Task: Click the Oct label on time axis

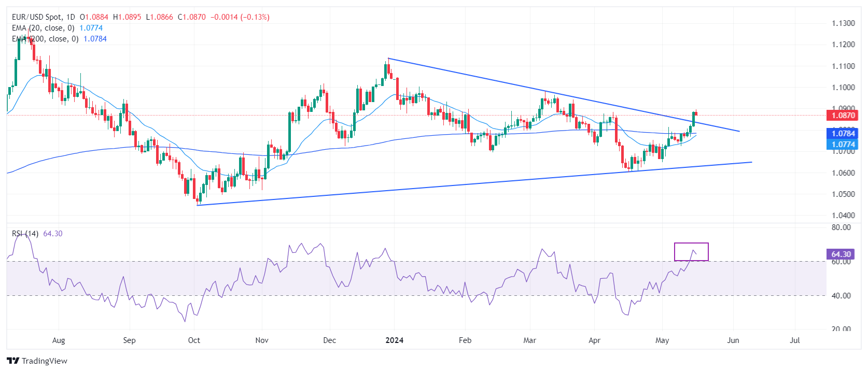Action: [x=194, y=340]
